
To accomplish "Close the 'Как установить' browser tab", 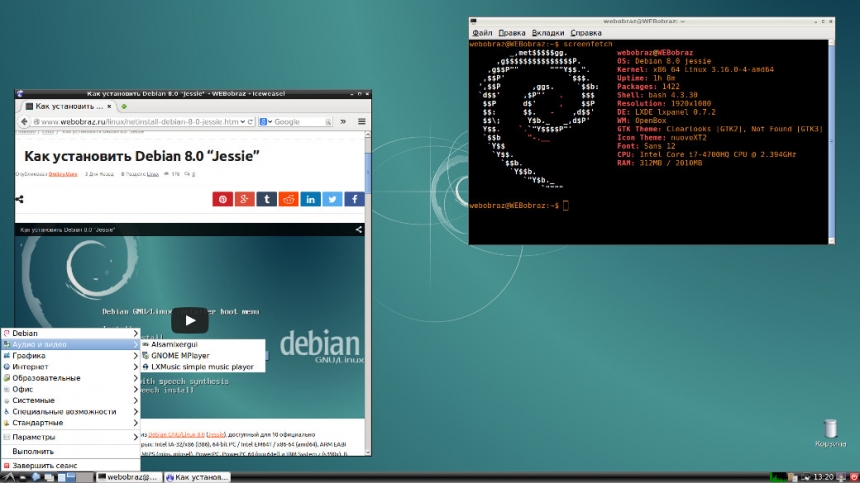I will coord(109,106).
